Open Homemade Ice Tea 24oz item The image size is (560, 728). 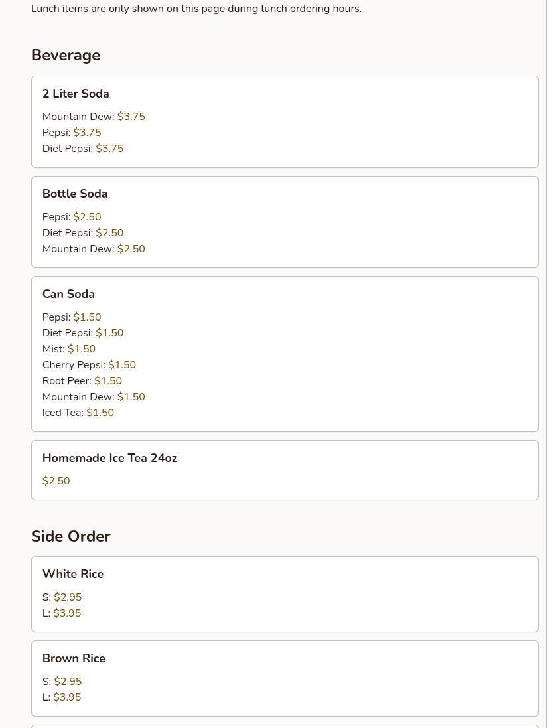[109, 458]
